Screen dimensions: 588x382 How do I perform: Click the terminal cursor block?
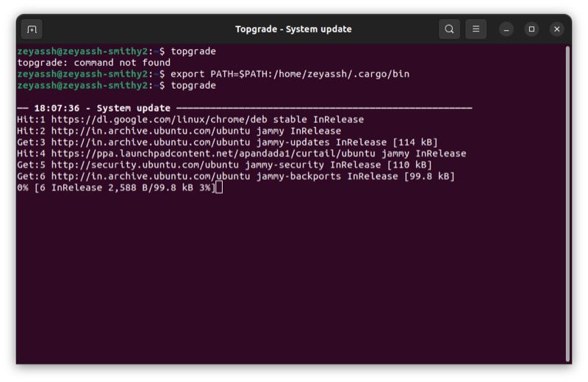tap(219, 187)
